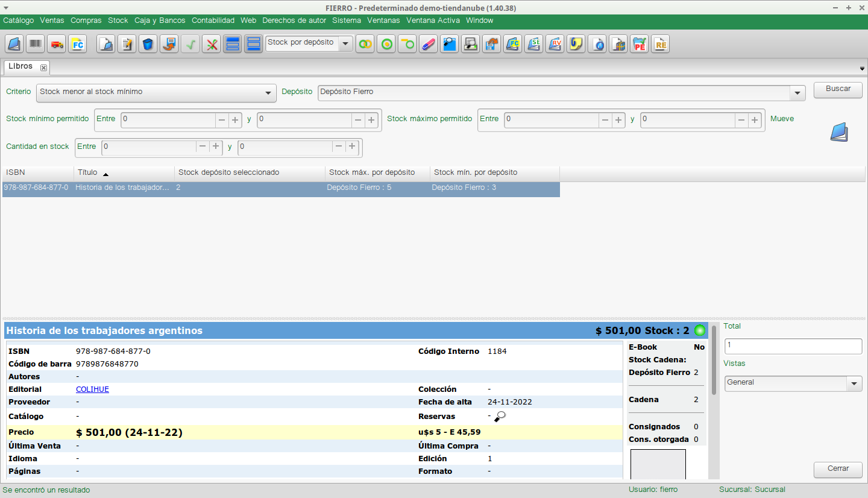This screenshot has width=868, height=498.
Task: Open the Derechos de autor menu
Action: tap(294, 20)
